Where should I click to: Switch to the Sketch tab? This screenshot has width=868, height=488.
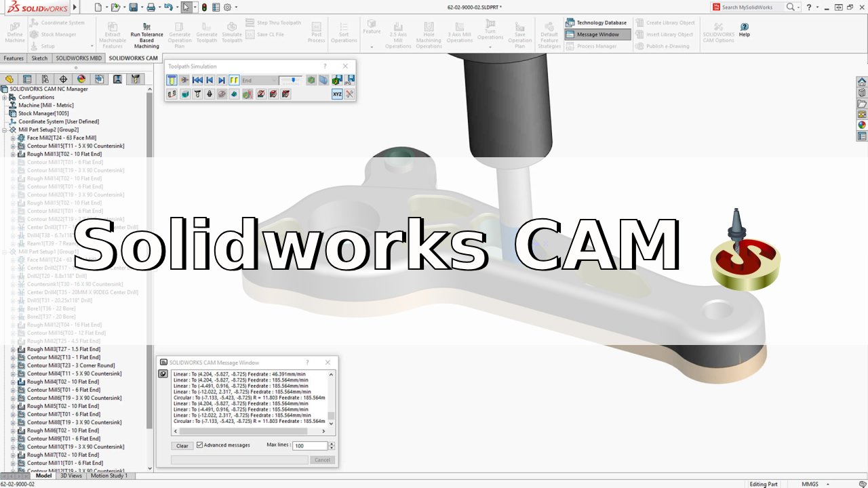(39, 58)
